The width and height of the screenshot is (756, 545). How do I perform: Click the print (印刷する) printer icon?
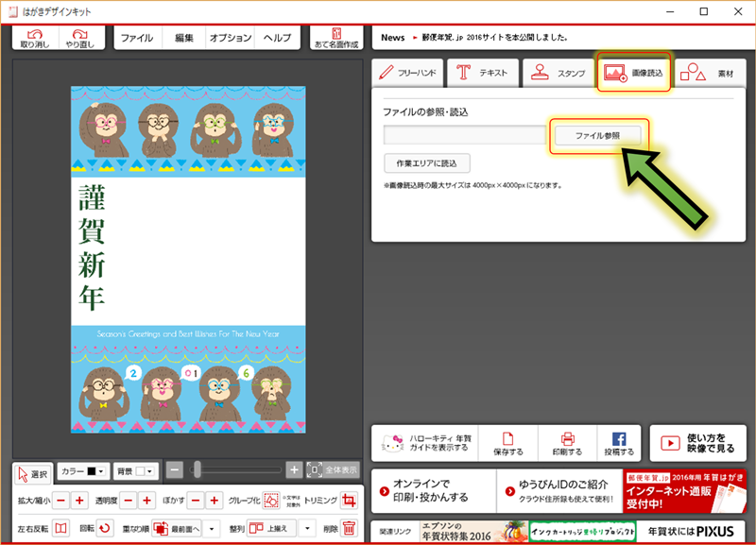pos(568,443)
